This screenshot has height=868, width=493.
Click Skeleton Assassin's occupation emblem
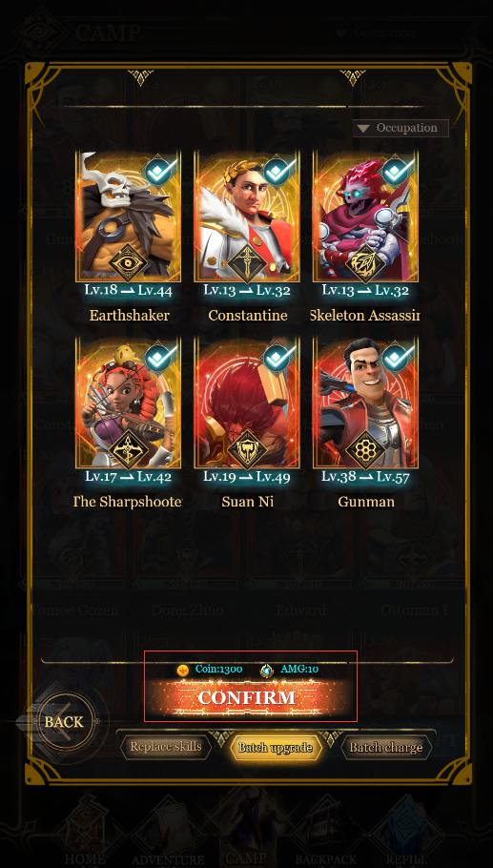(365, 261)
